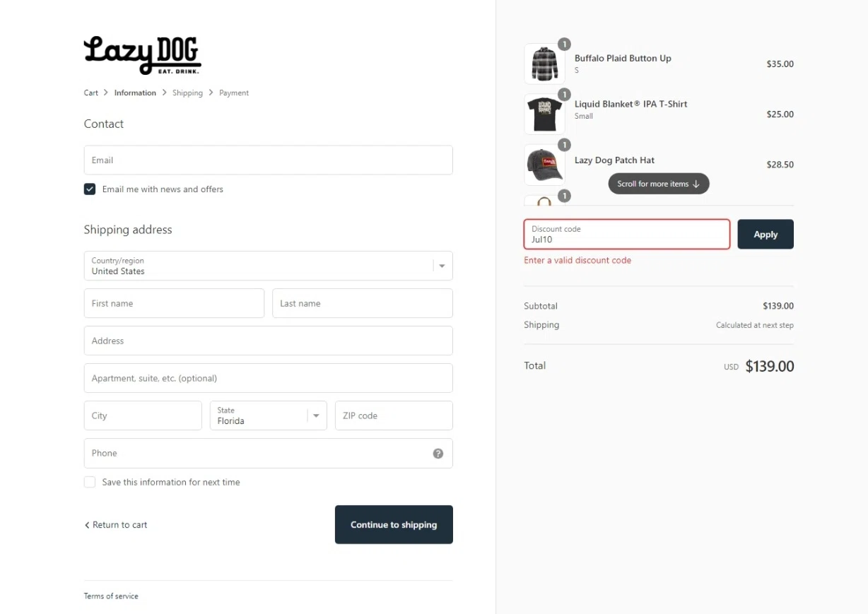Click Return to cart link
The width and height of the screenshot is (868, 614).
pos(116,525)
